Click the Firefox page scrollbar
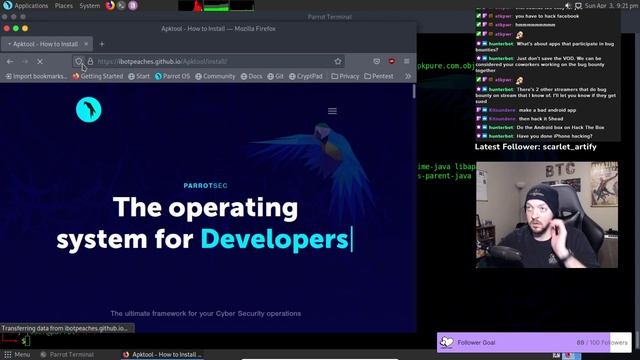This screenshot has height=360, width=640. pyautogui.click(x=414, y=91)
